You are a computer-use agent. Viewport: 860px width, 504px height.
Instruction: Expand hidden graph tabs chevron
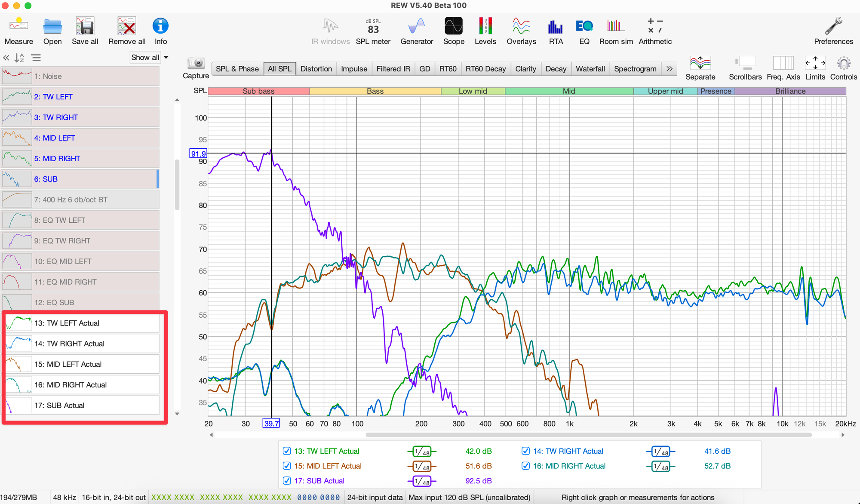[670, 69]
